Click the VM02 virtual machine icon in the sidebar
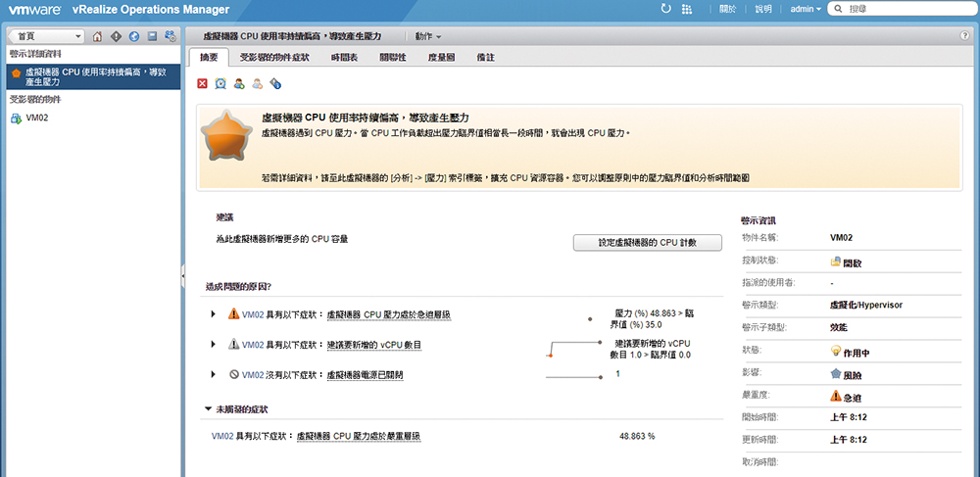Image resolution: width=980 pixels, height=477 pixels. pos(17,118)
